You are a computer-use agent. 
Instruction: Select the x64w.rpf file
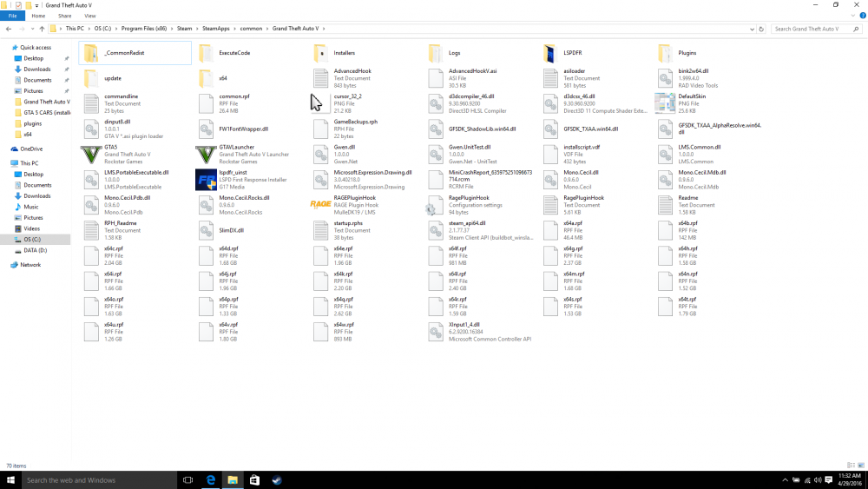(x=332, y=332)
